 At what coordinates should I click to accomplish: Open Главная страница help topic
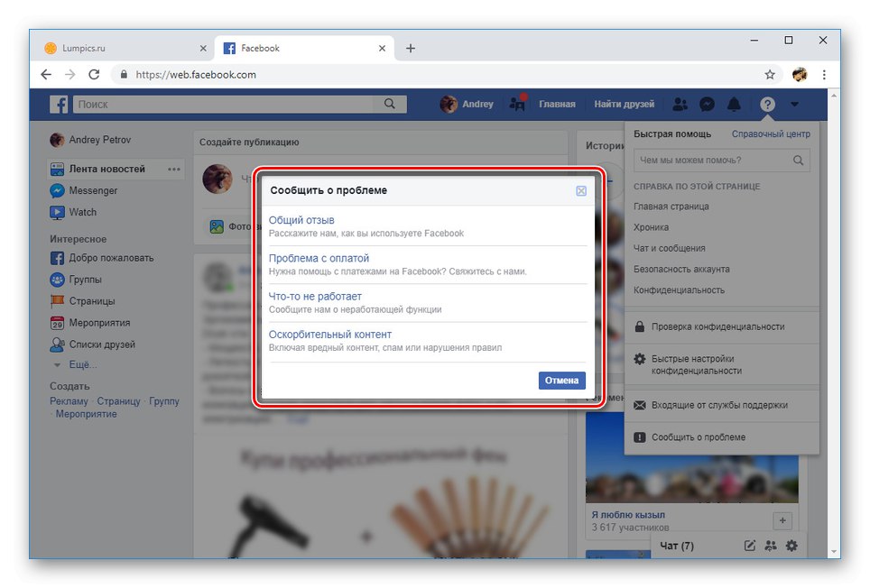[671, 207]
